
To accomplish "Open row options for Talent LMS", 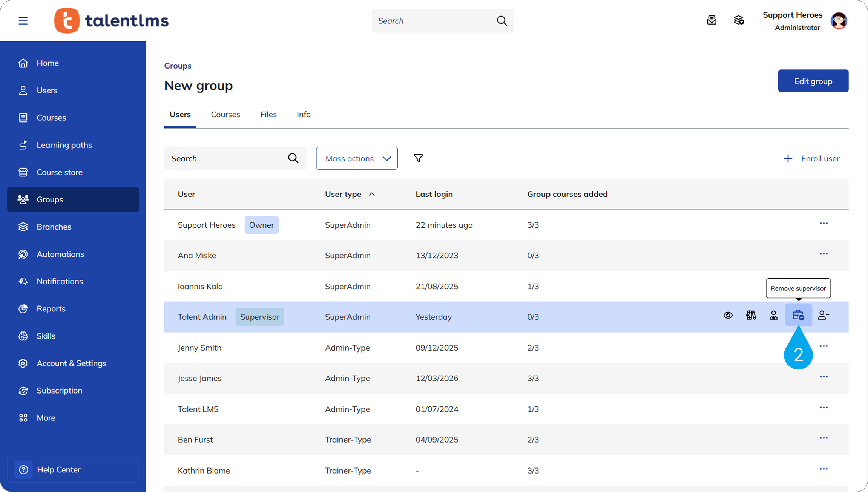I will [824, 408].
